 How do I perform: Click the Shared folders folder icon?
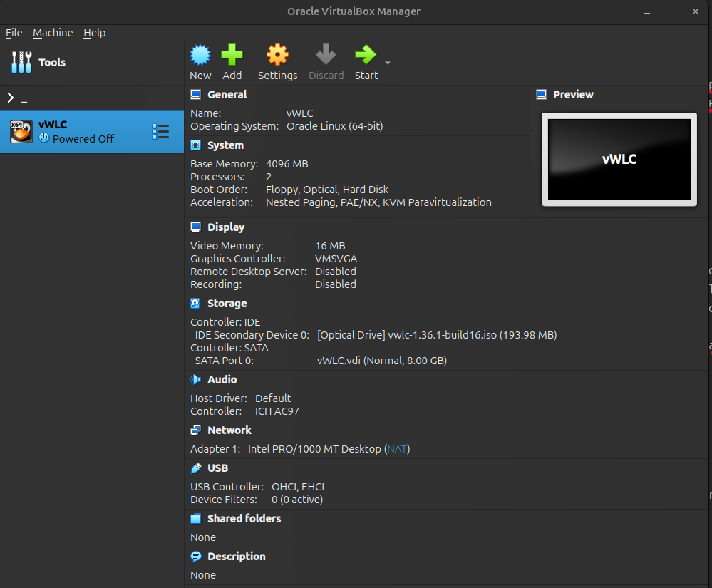(x=196, y=519)
